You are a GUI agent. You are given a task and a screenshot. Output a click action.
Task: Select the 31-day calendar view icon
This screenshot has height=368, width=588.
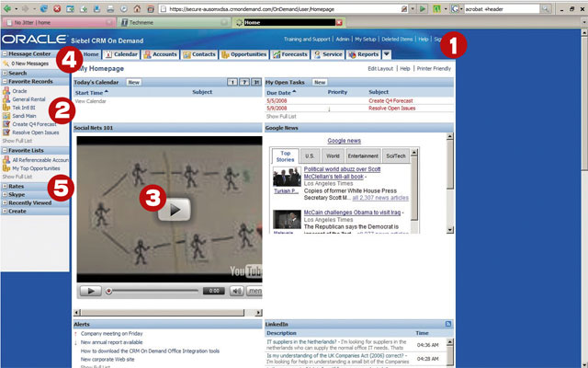pyautogui.click(x=256, y=82)
